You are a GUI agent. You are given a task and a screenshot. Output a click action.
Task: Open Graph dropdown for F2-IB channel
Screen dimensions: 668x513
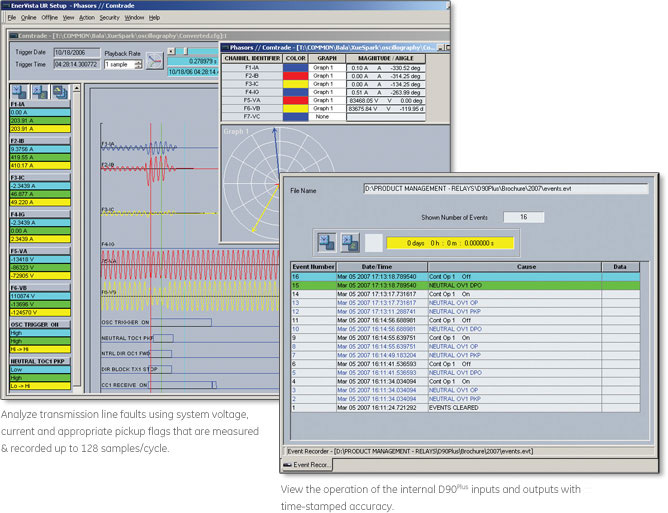tap(326, 75)
